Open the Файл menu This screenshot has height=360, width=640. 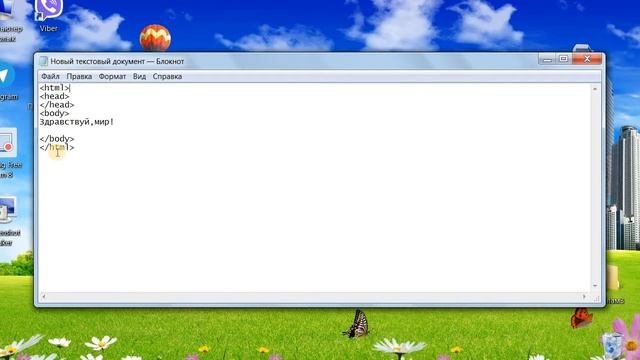click(50, 76)
